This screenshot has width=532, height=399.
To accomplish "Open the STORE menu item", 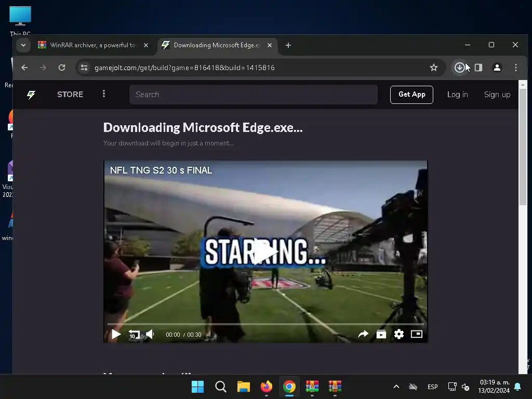I will tap(70, 95).
